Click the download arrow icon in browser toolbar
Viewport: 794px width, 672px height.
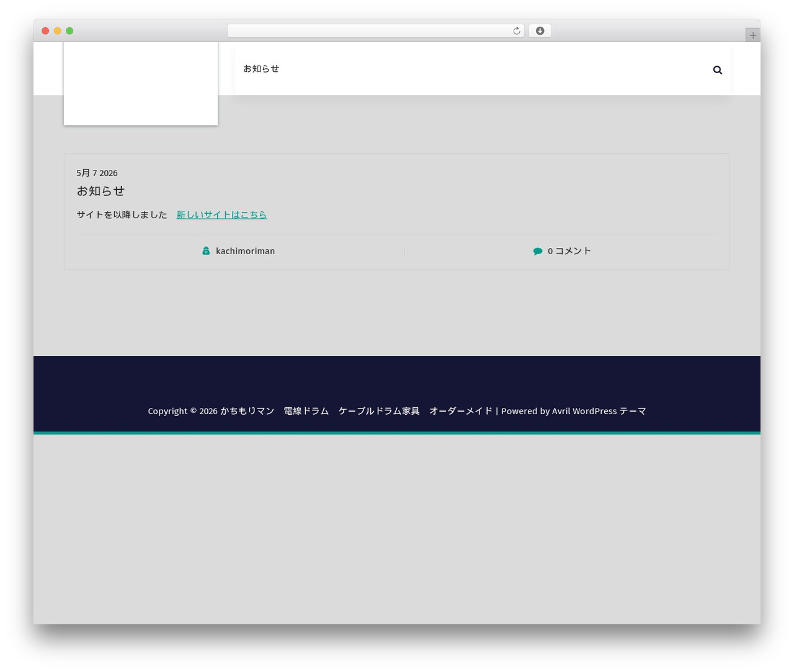[540, 31]
